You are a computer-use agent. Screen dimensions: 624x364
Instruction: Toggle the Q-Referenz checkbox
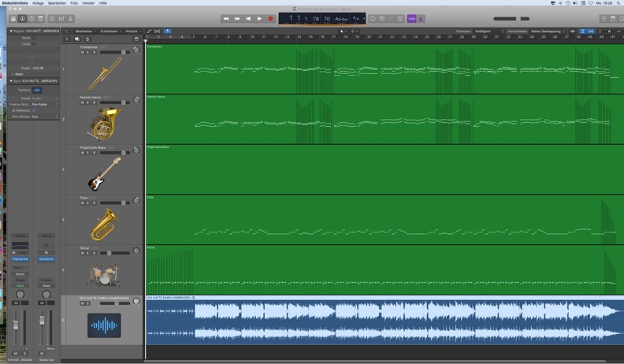click(x=34, y=110)
